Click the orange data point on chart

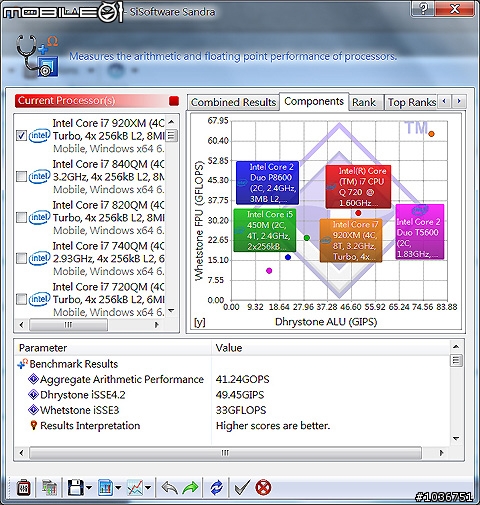click(431, 134)
